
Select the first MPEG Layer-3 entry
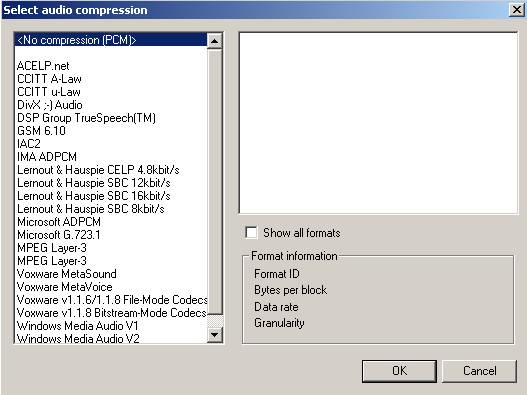[111, 248]
